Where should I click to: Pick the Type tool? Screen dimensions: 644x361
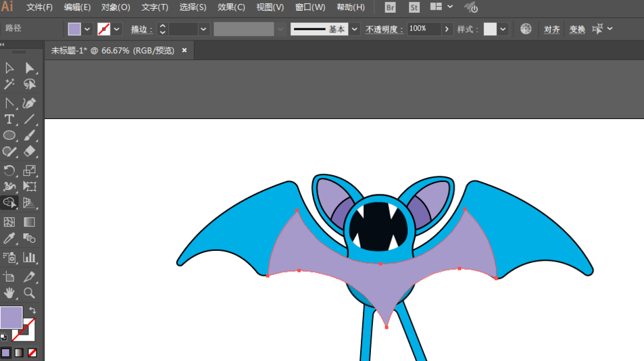9,120
